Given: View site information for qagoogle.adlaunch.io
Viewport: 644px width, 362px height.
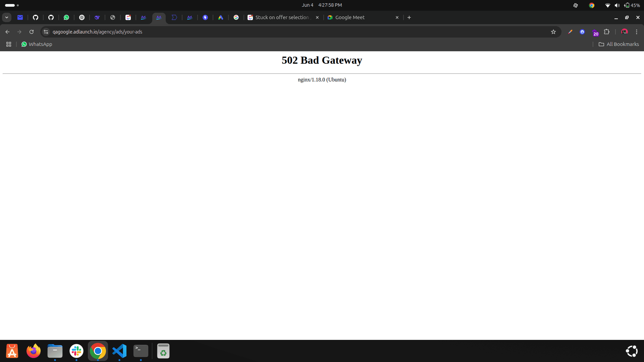Looking at the screenshot, I should pos(46,32).
